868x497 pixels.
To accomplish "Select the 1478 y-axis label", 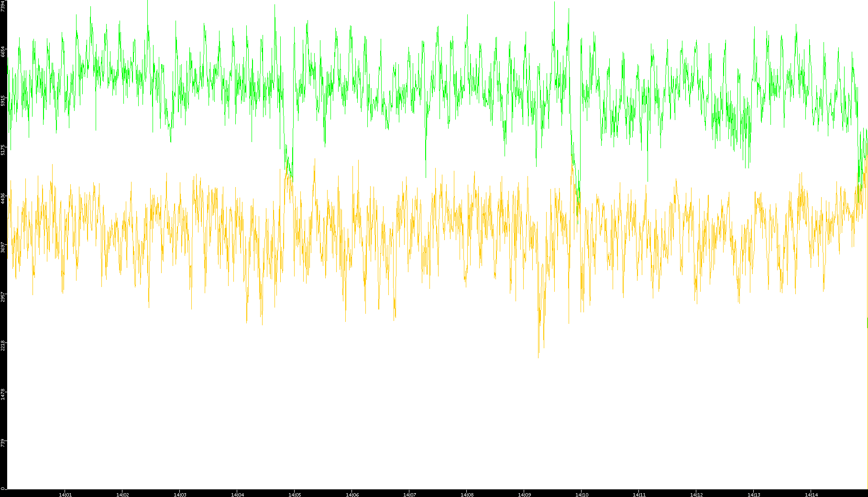I will click(3, 394).
